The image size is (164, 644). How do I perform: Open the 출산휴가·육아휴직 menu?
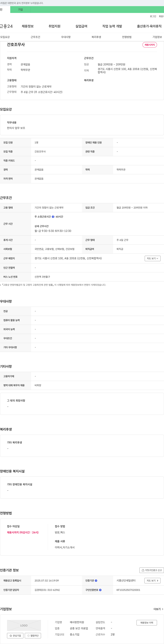(x=149, y=26)
